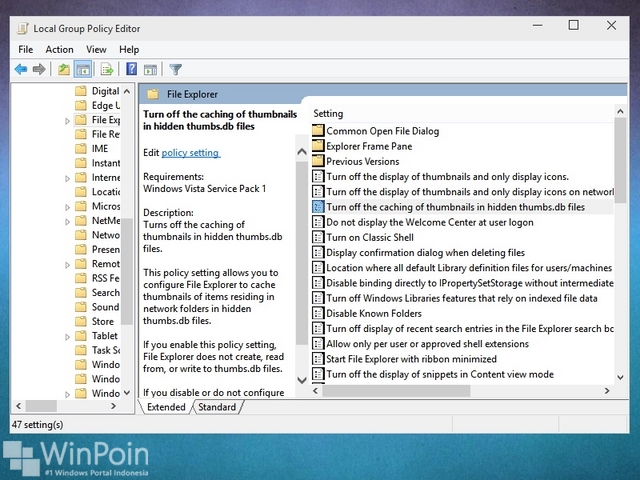Screen dimensions: 640x480
Task: Select the Common Open File Dialog folder icon
Action: pyautogui.click(x=318, y=131)
